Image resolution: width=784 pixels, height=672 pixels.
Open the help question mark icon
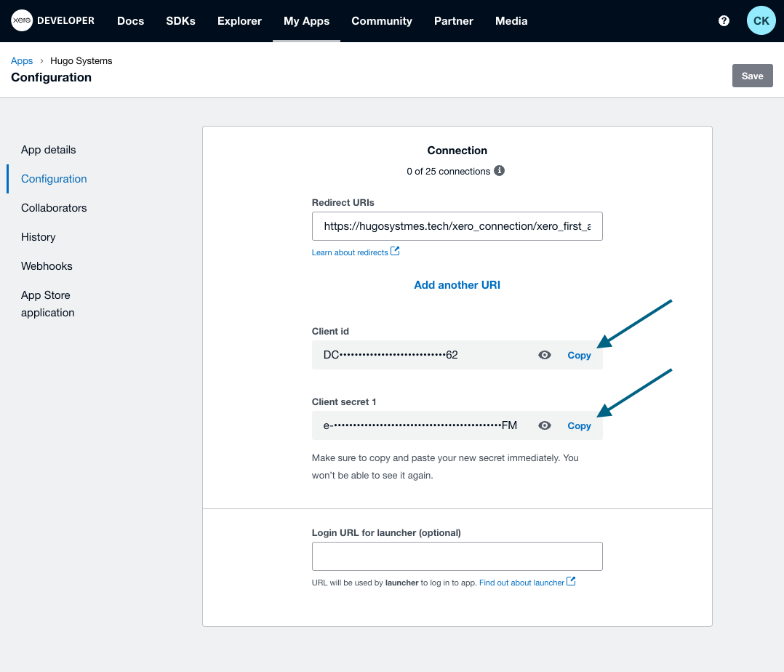(x=724, y=21)
